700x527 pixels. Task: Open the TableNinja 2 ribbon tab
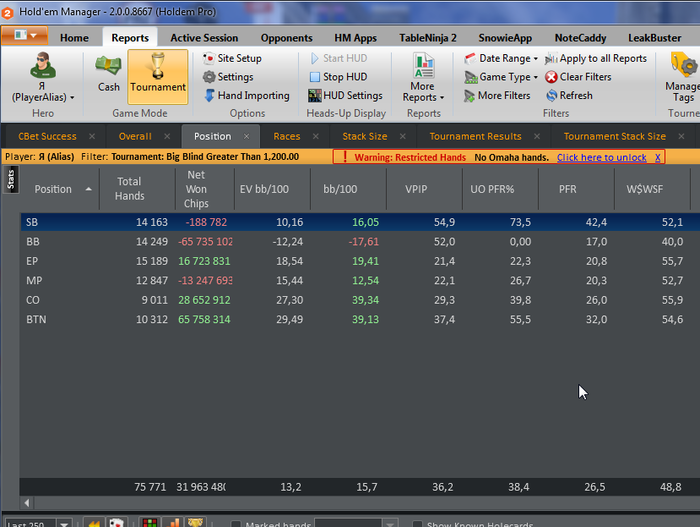[x=428, y=38]
